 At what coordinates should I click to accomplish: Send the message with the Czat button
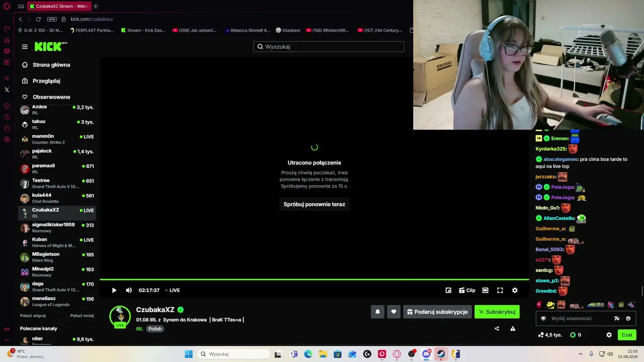[627, 335]
